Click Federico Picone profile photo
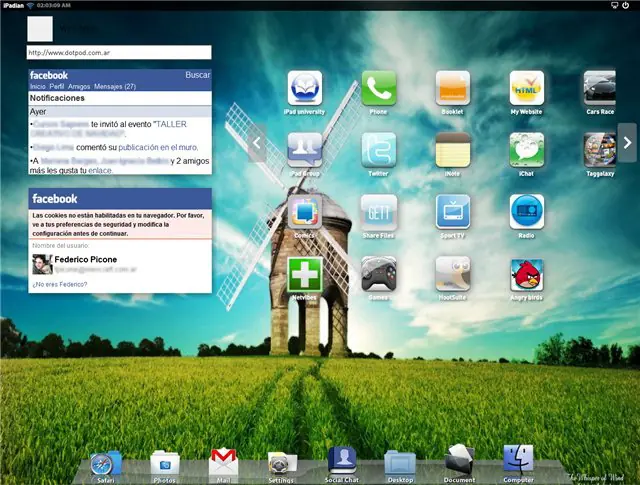 (42, 264)
